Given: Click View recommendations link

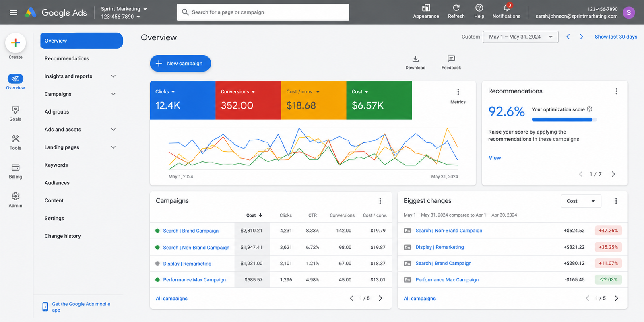Looking at the screenshot, I should click(x=495, y=158).
